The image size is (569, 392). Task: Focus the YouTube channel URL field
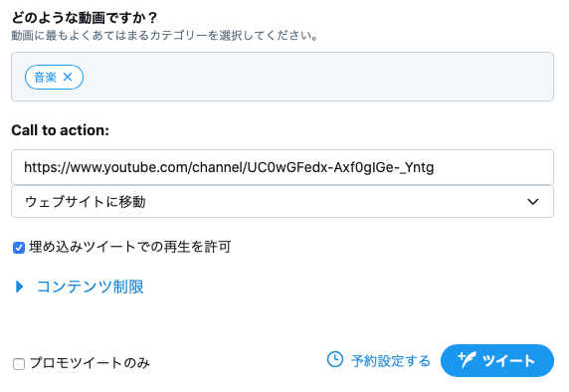click(x=283, y=167)
